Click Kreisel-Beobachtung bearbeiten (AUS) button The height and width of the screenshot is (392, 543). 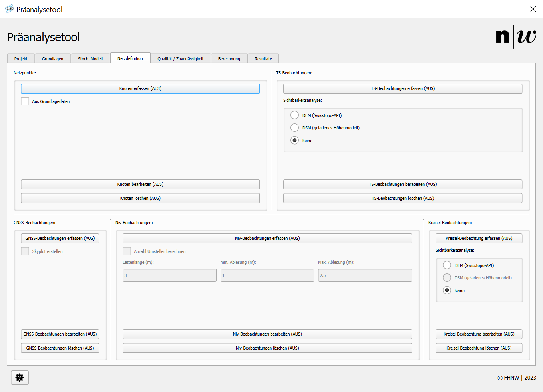click(x=479, y=334)
